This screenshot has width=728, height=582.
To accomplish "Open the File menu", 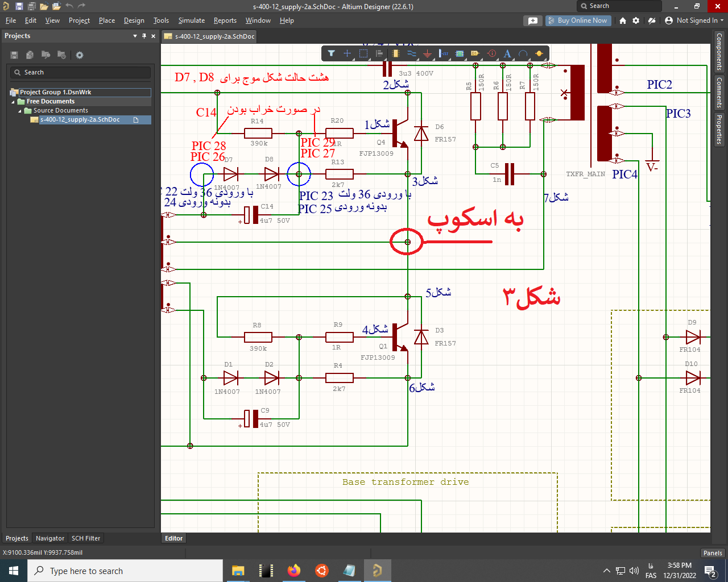I will pos(11,20).
